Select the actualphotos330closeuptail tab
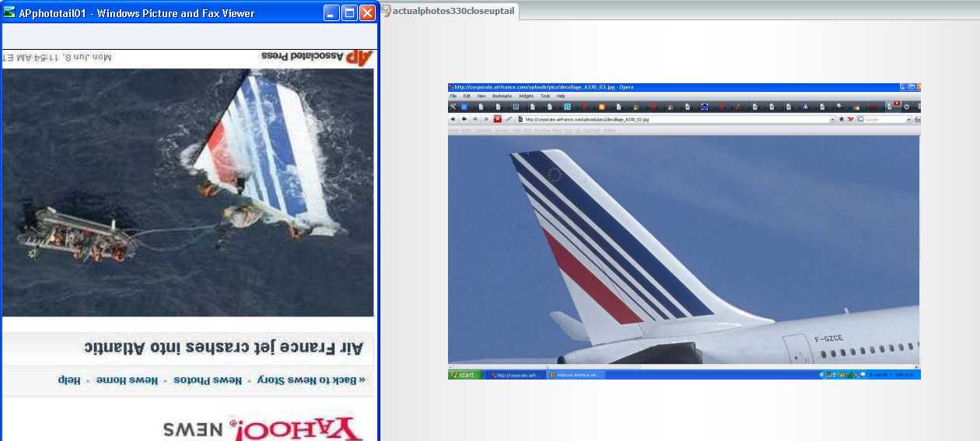 coord(453,10)
